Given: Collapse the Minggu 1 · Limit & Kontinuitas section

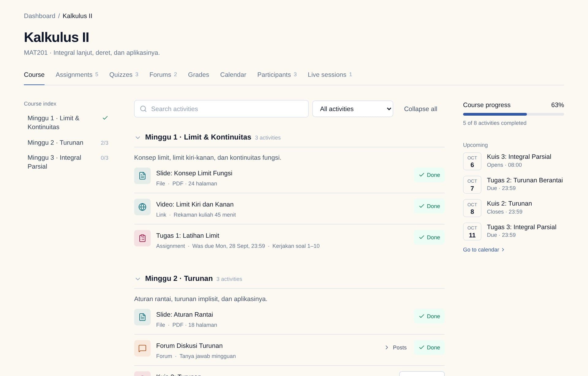Looking at the screenshot, I should tap(138, 138).
